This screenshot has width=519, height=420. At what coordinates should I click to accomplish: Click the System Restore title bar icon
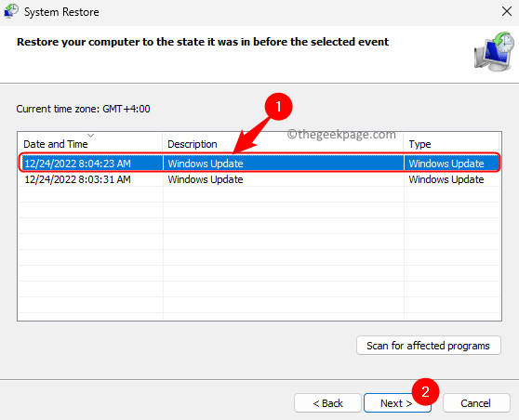[11, 11]
